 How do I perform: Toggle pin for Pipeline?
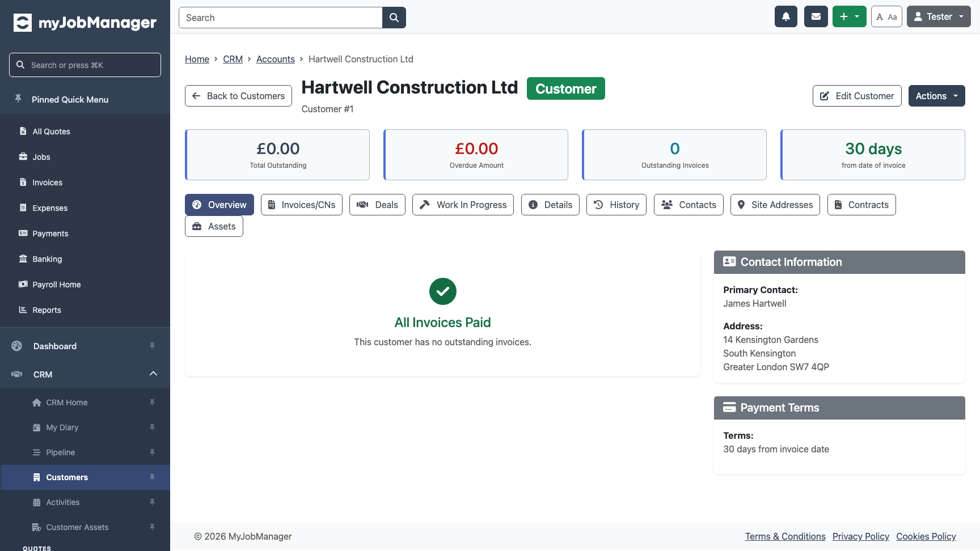point(152,452)
